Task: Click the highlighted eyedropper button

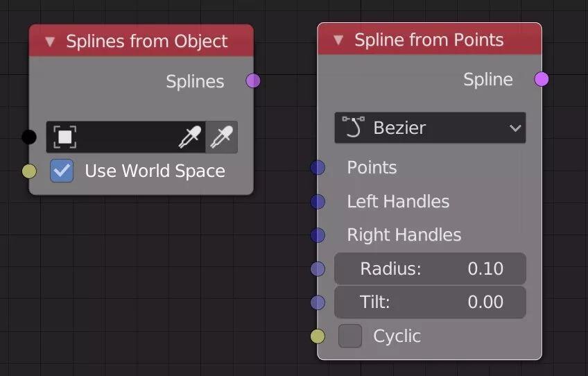Action: coord(222,137)
